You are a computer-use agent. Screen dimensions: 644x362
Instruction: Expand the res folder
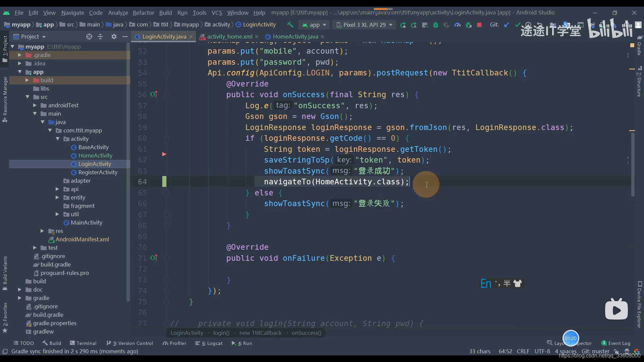point(42,231)
